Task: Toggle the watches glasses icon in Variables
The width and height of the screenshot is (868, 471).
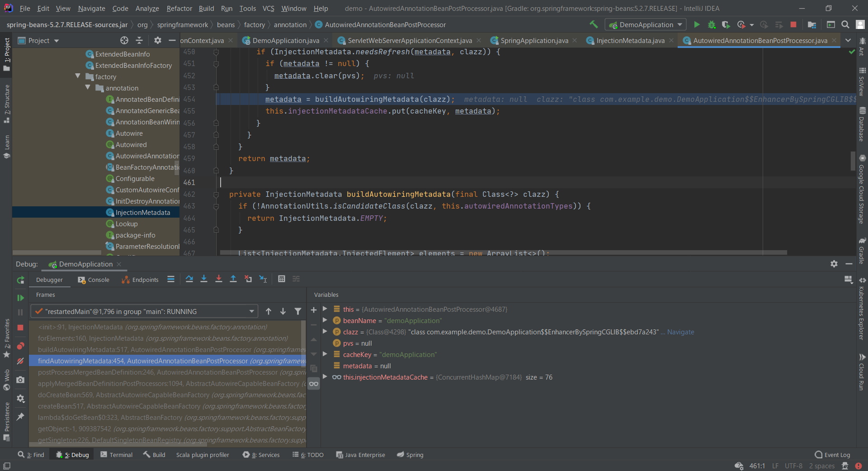Action: pos(314,384)
